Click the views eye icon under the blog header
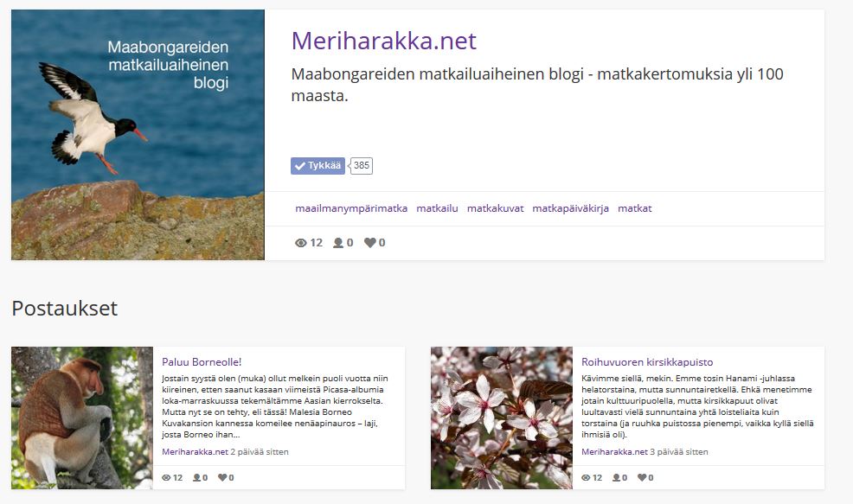The height and width of the screenshot is (504, 853). tap(301, 243)
